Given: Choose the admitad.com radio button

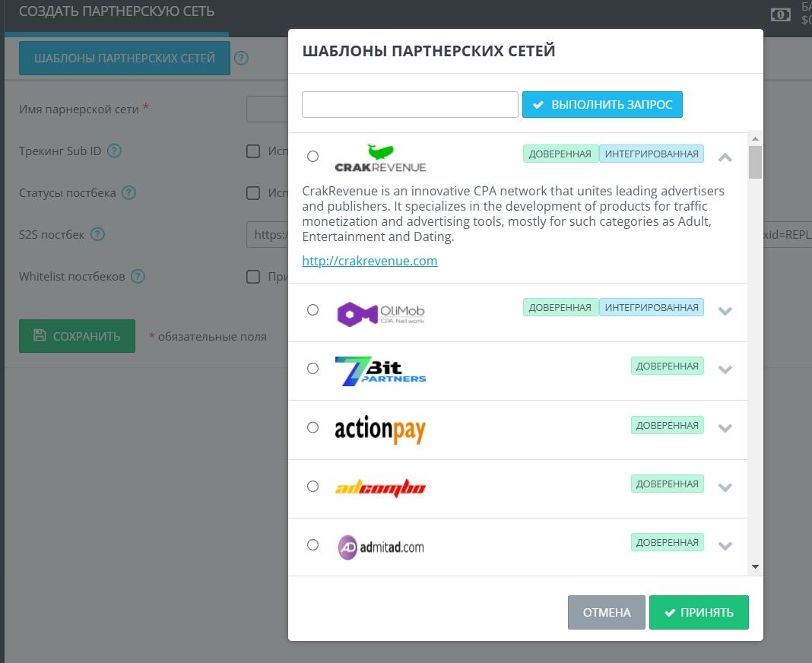Looking at the screenshot, I should tap(312, 545).
